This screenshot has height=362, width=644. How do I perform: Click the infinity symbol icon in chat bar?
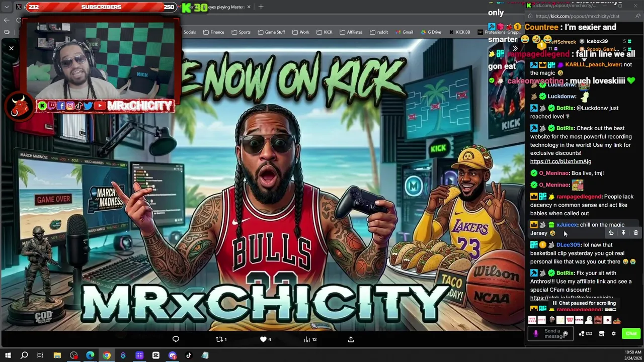point(589,333)
